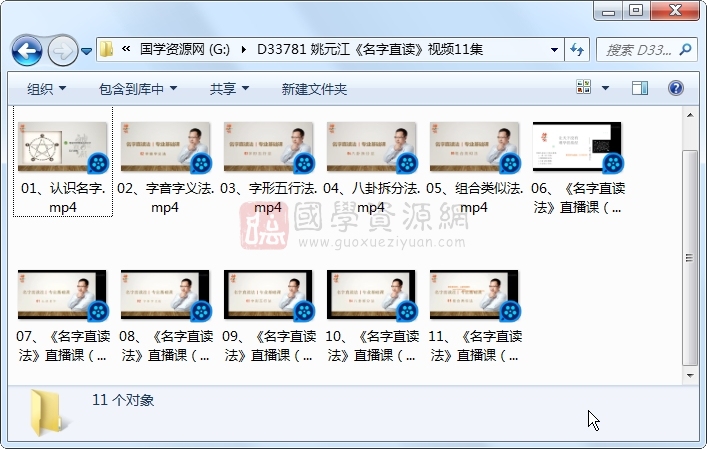The image size is (707, 449).
Task: Select thumbnail of 02、字音字义法.mp4
Action: (165, 147)
